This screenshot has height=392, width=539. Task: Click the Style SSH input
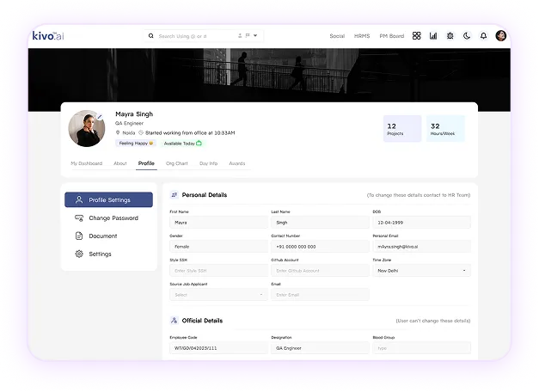click(218, 271)
